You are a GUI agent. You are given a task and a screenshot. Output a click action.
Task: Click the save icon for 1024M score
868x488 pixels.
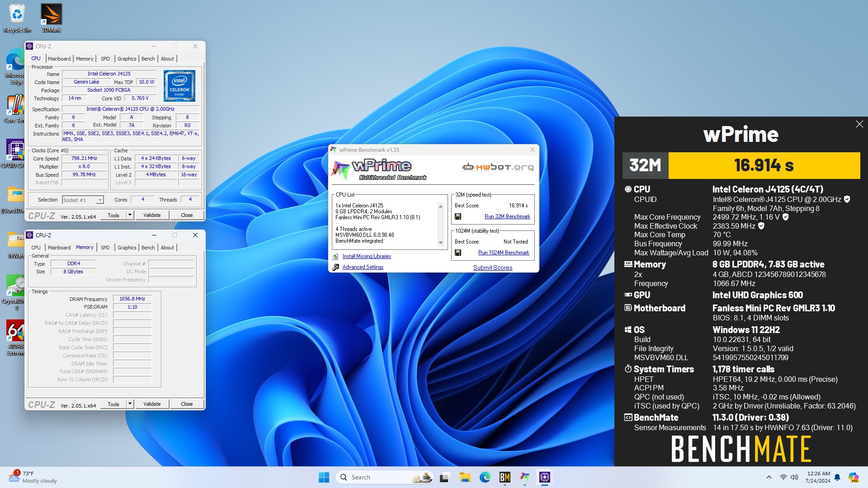pyautogui.click(x=458, y=253)
